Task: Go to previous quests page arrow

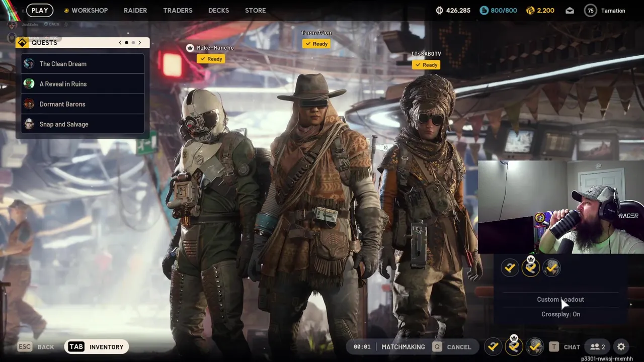Action: click(120, 43)
